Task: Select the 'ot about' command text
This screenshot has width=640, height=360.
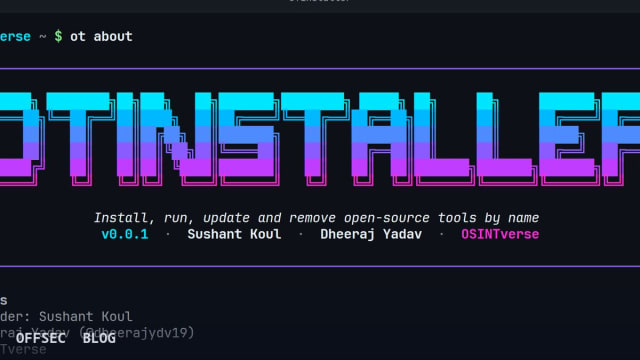Action: coord(101,37)
